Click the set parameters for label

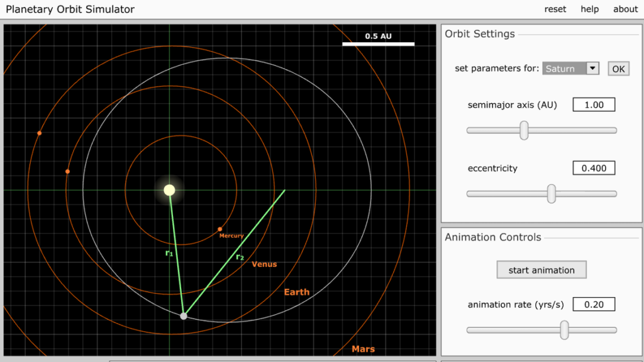497,68
